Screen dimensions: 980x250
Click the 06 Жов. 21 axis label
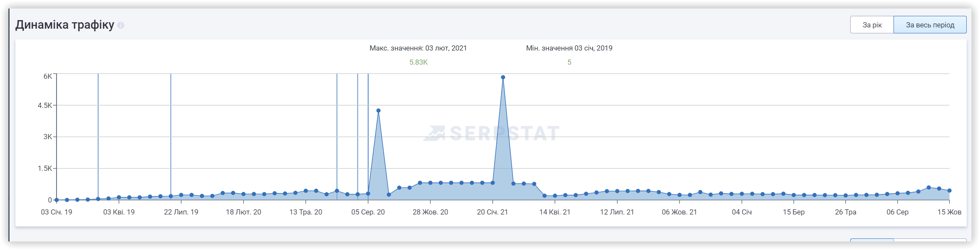tap(679, 212)
